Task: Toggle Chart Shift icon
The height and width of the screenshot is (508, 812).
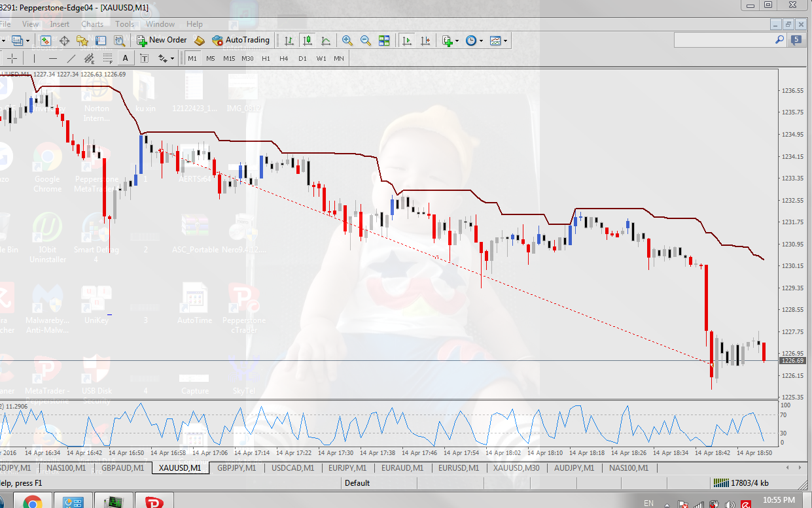Action: click(x=425, y=41)
